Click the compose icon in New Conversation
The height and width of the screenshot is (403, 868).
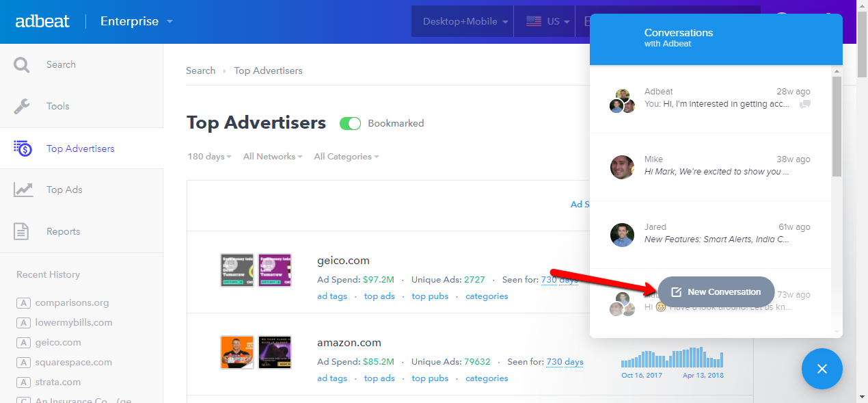click(677, 292)
